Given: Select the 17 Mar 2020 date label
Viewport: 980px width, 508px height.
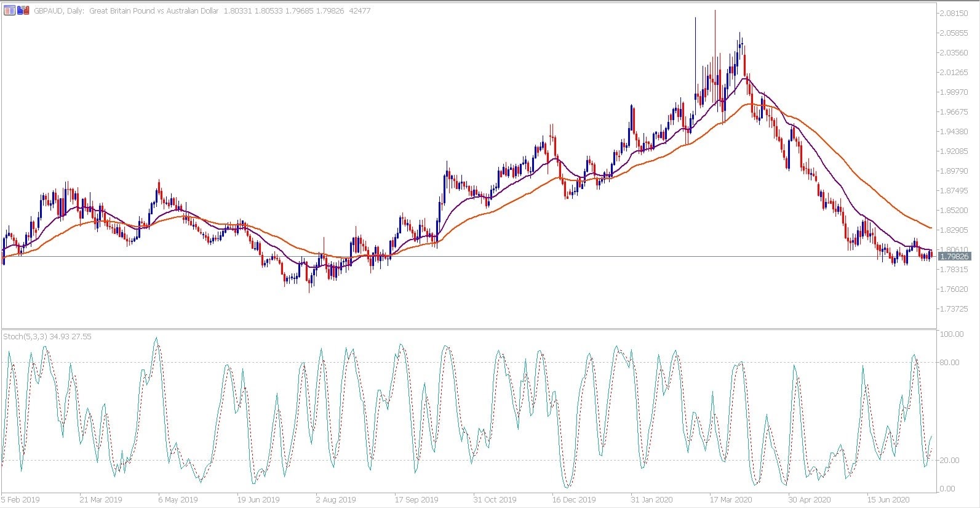Looking at the screenshot, I should tap(731, 499).
